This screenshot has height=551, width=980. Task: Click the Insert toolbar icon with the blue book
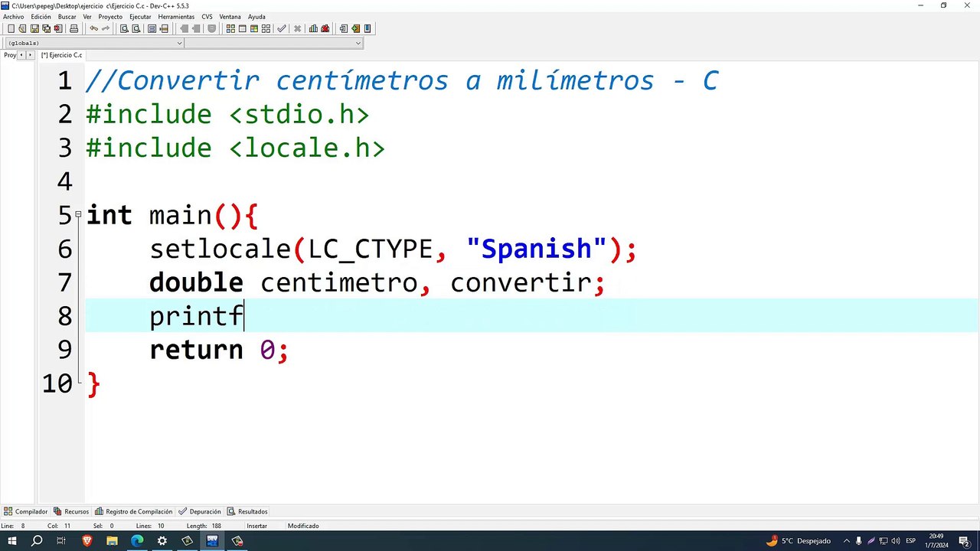(x=367, y=29)
